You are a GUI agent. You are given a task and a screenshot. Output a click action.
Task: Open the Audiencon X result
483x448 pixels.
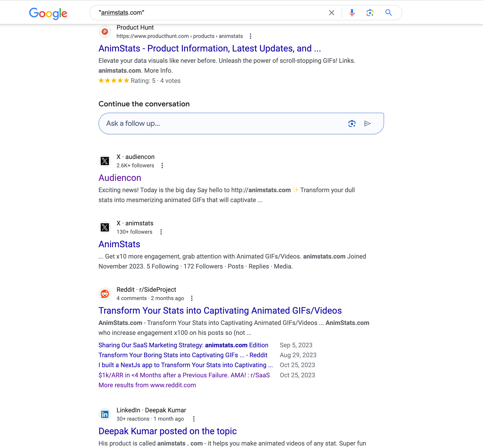tap(120, 178)
